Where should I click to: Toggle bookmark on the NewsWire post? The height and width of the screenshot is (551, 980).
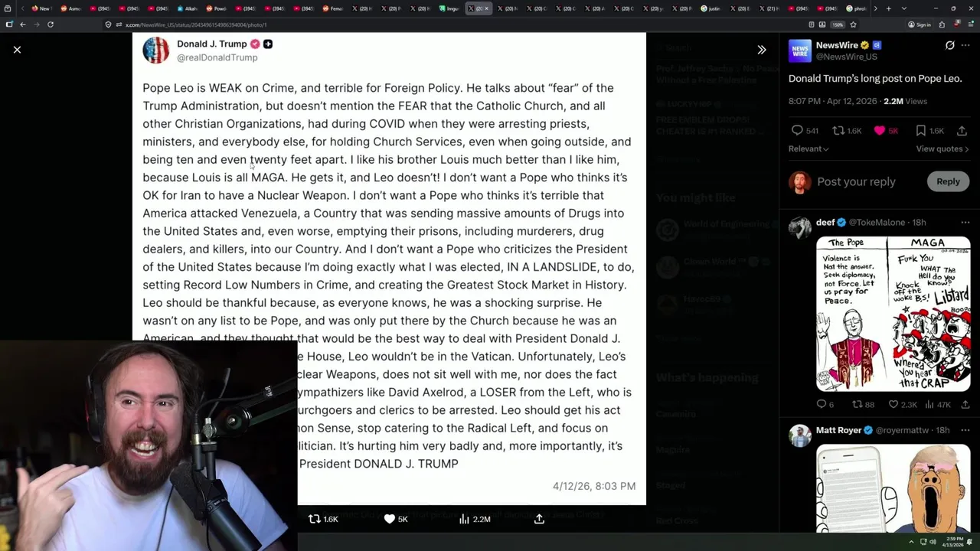point(929,131)
